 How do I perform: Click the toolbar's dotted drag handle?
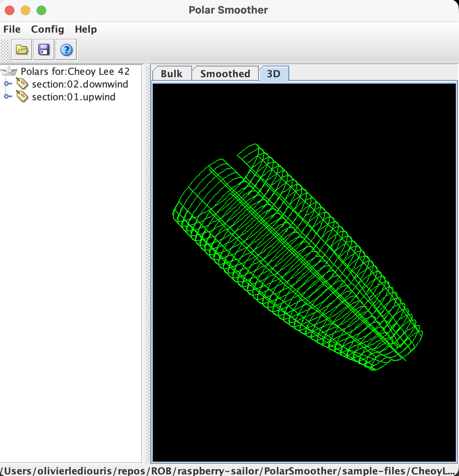pyautogui.click(x=4, y=50)
